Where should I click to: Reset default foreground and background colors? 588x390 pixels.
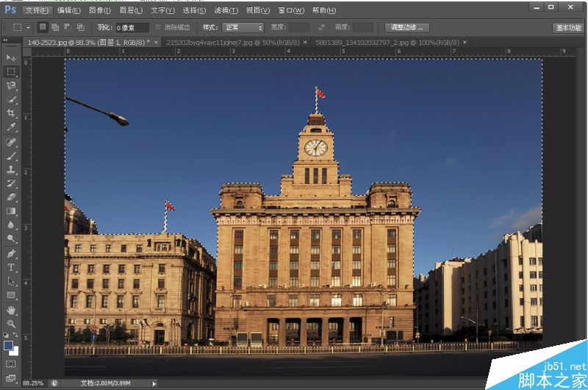[6, 335]
